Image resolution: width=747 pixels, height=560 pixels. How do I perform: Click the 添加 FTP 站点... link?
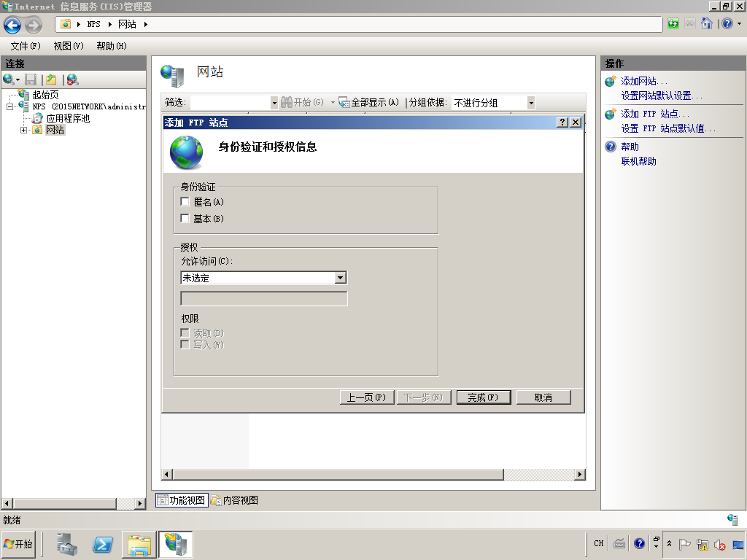pyautogui.click(x=654, y=114)
